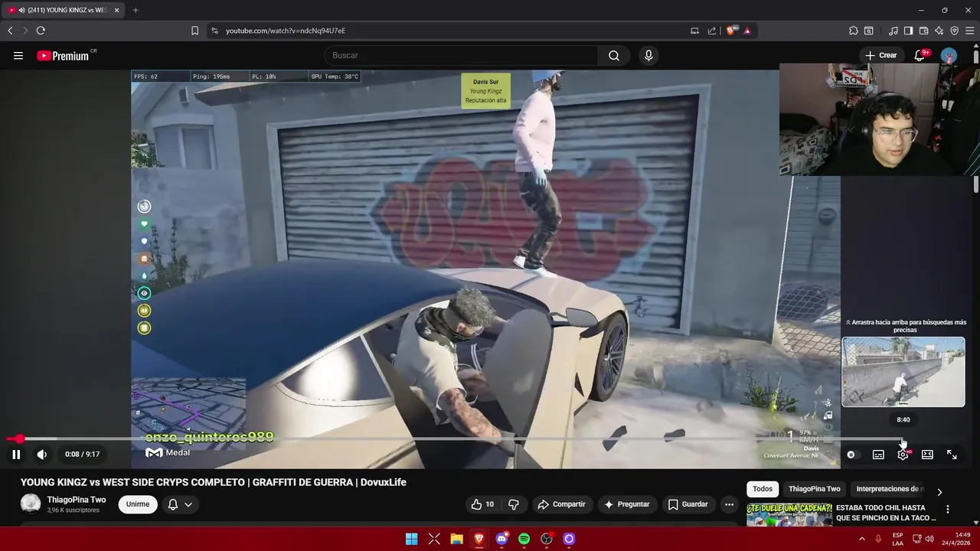Open player settings gear
The width and height of the screenshot is (980, 551).
pyautogui.click(x=903, y=455)
